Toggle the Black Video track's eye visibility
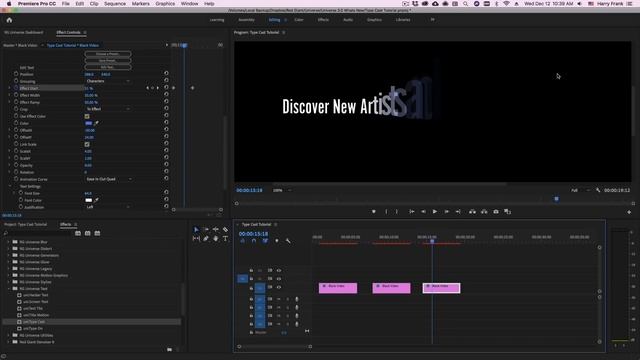Image resolution: width=640 pixels, height=360 pixels. pos(279,287)
